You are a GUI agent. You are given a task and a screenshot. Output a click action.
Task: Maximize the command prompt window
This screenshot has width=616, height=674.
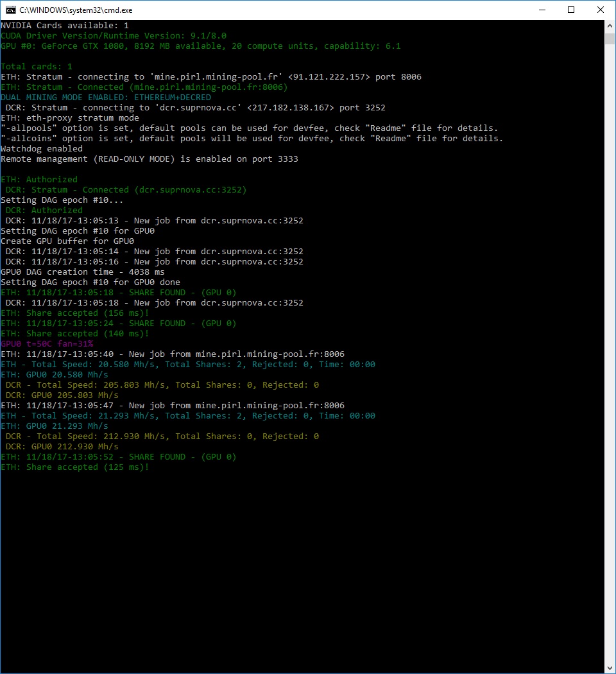pos(571,10)
